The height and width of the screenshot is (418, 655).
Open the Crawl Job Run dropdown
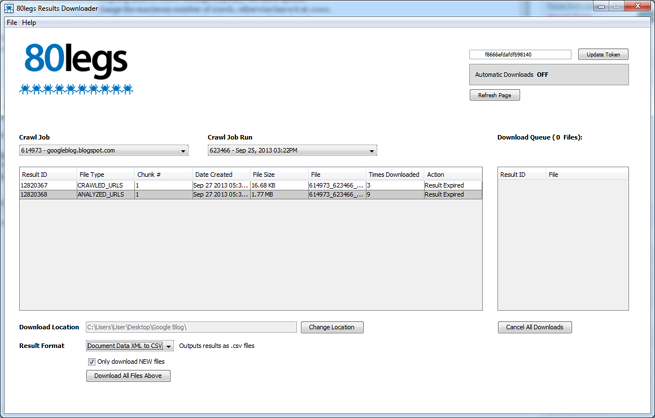tap(292, 150)
